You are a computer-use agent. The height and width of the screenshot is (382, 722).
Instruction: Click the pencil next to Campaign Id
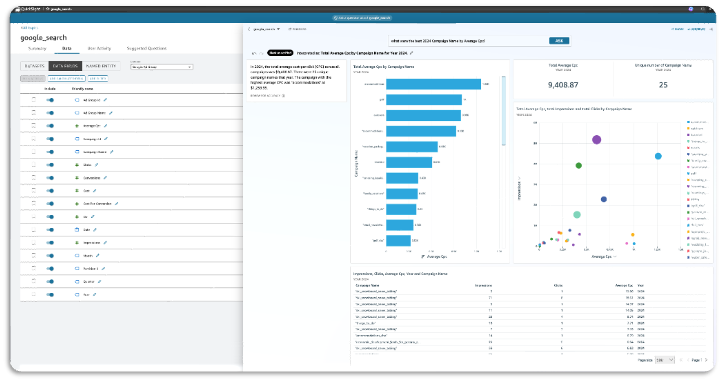(106, 139)
